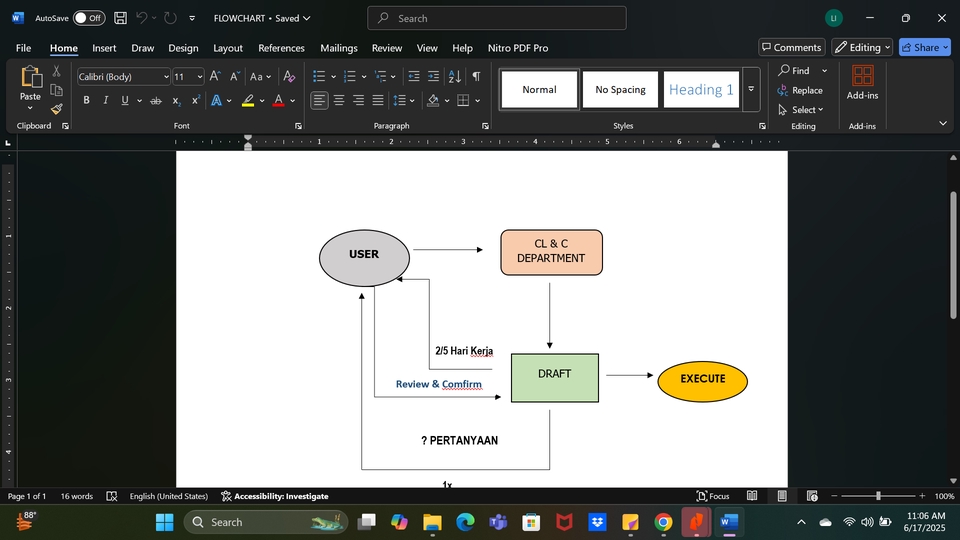The image size is (960, 540).
Task: Click the Format Painter brush icon
Action: coord(57,109)
